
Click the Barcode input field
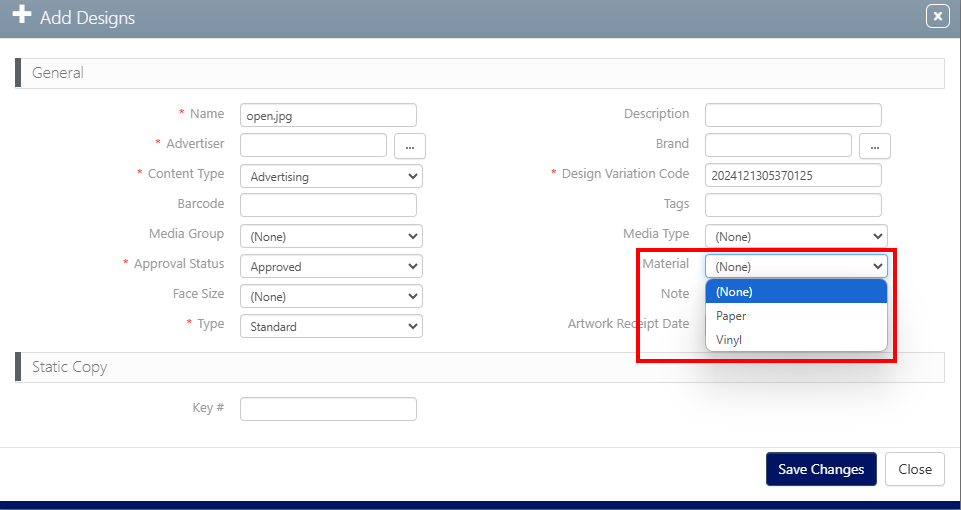(x=328, y=205)
